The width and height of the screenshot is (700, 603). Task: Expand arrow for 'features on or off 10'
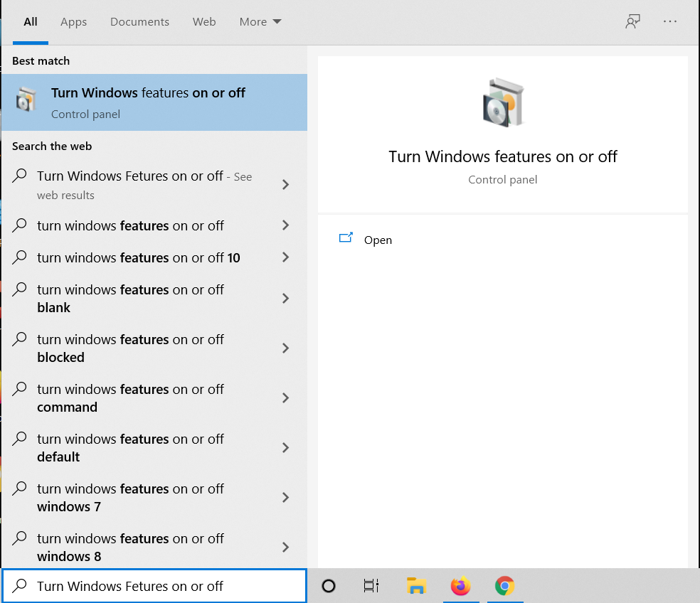coord(285,257)
